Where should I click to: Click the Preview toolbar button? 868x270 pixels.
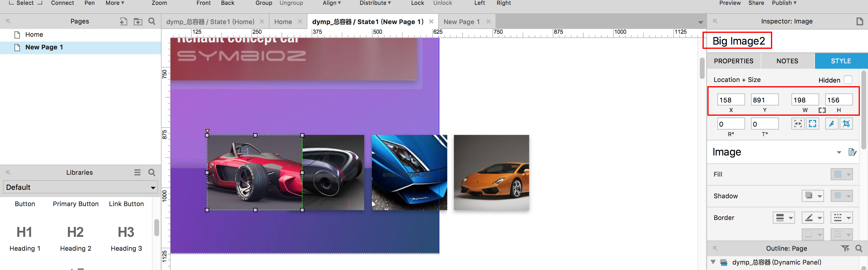coord(730,3)
